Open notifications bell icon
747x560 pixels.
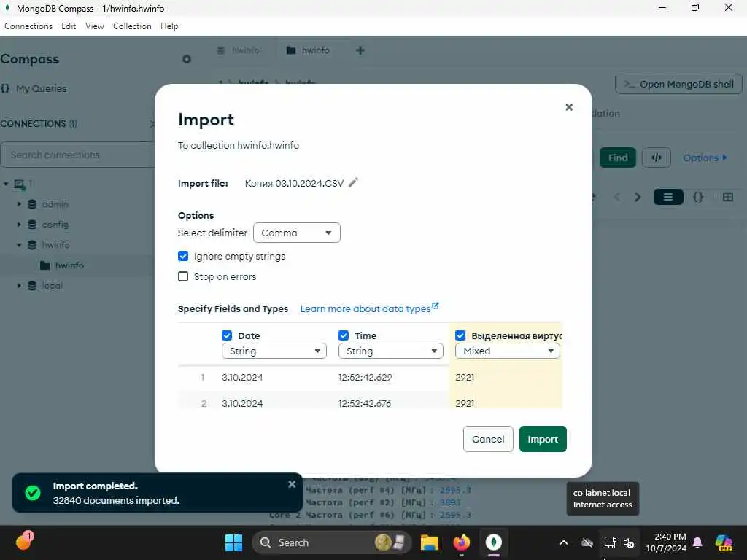click(697, 542)
